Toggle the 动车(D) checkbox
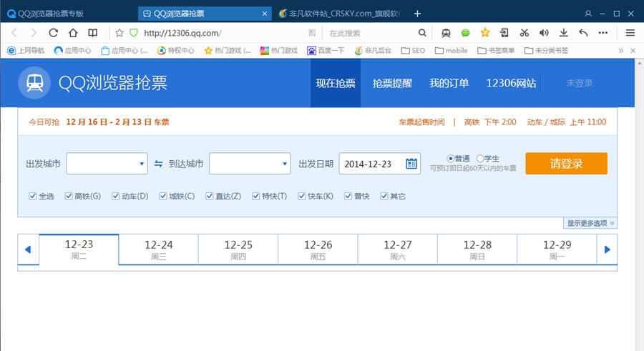The width and height of the screenshot is (644, 351). (x=116, y=196)
